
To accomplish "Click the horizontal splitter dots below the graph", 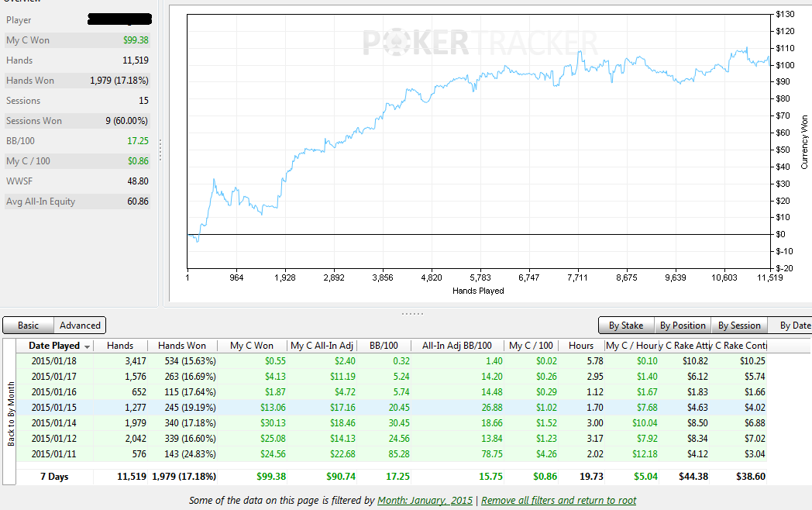I will pyautogui.click(x=412, y=314).
